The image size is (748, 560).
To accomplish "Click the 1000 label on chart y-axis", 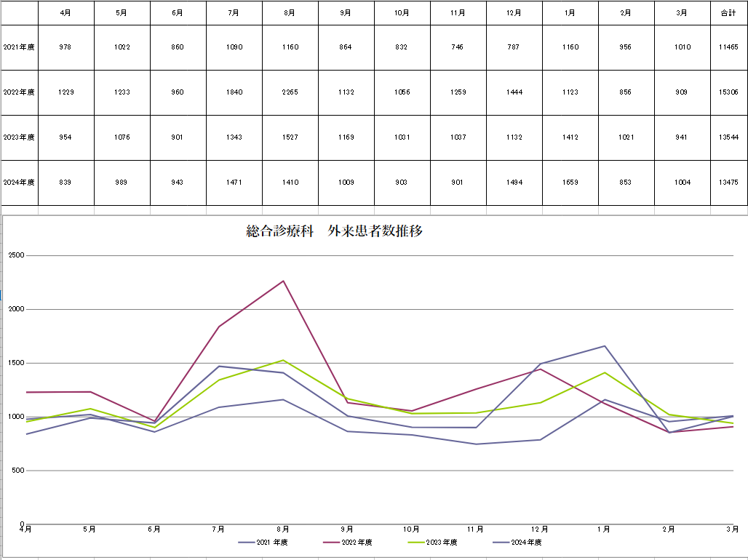I will tap(16, 417).
